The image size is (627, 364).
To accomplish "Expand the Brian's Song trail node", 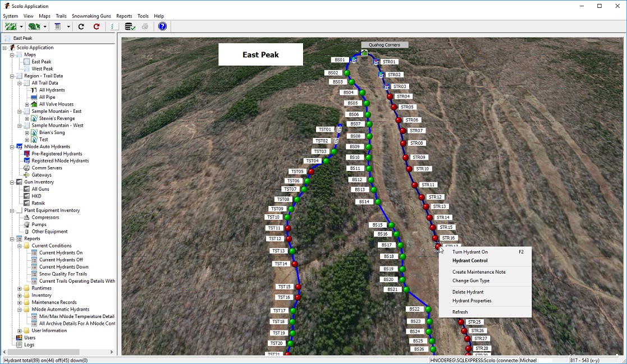I will (26, 133).
